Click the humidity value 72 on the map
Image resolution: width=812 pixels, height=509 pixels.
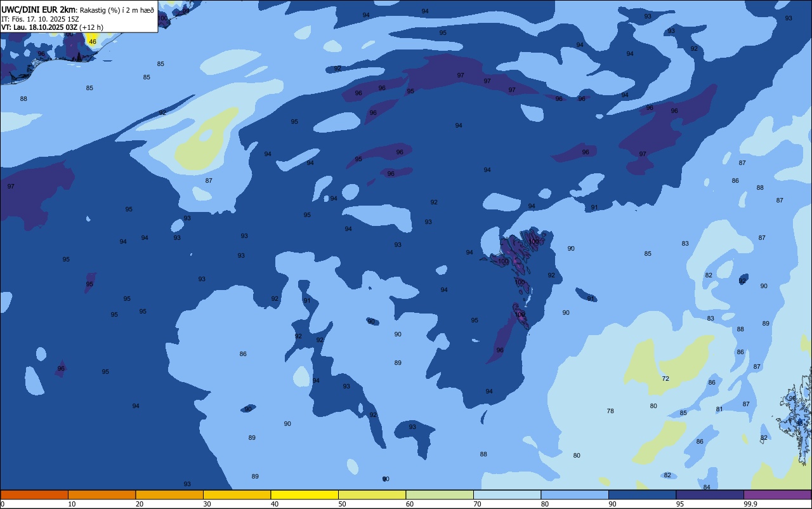665,379
